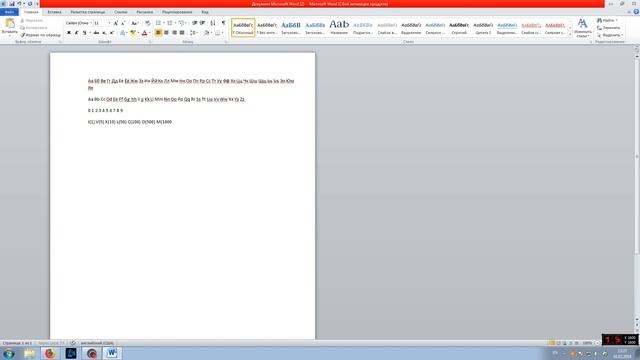Click the Clear Formatting icon
The height and width of the screenshot is (360, 640).
tap(148, 23)
